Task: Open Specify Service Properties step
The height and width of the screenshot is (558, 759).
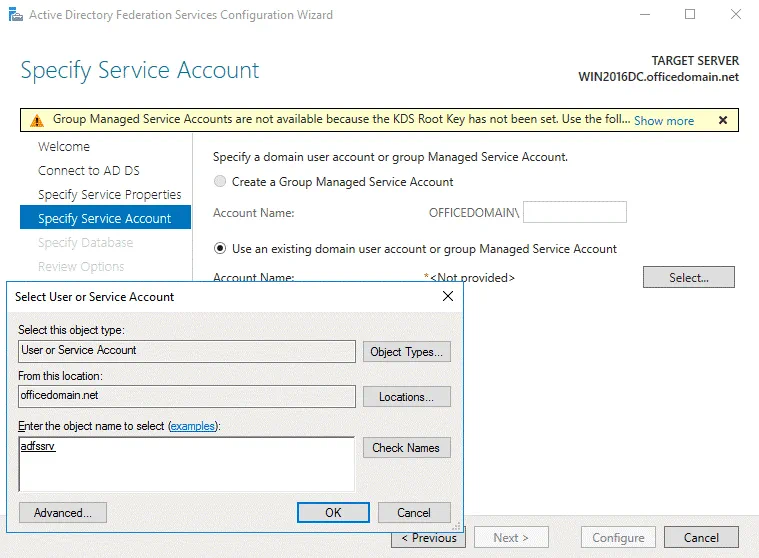Action: 109,195
